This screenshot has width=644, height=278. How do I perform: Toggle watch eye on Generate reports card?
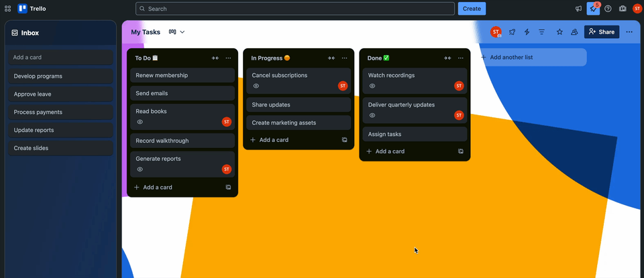pyautogui.click(x=140, y=169)
